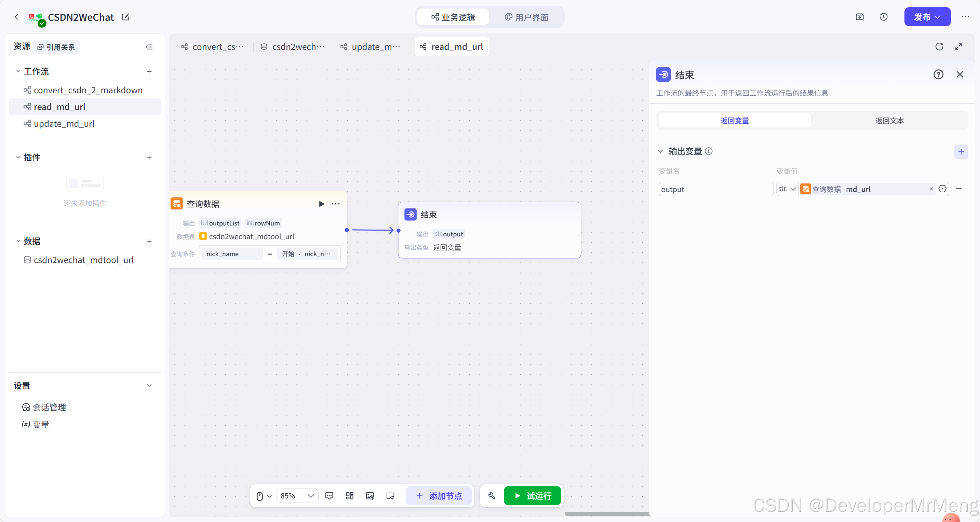This screenshot has height=522, width=980.
Task: Click the 试运行 button
Action: pos(532,496)
